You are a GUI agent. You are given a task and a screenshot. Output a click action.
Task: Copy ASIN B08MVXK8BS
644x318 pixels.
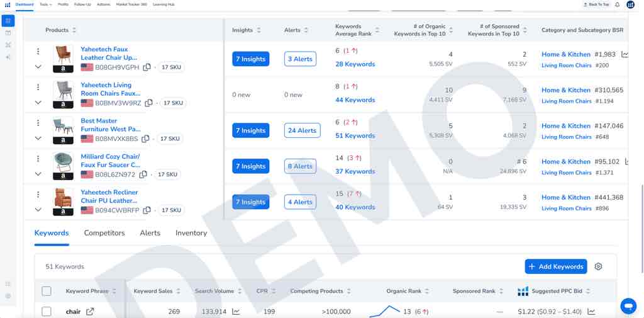(x=145, y=139)
